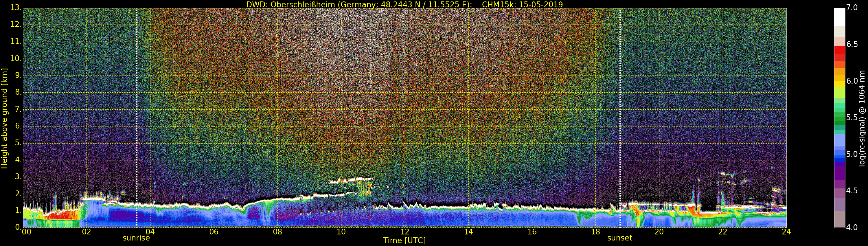Click the '4.' height tick label
The height and width of the screenshot is (246, 868).
[18, 160]
